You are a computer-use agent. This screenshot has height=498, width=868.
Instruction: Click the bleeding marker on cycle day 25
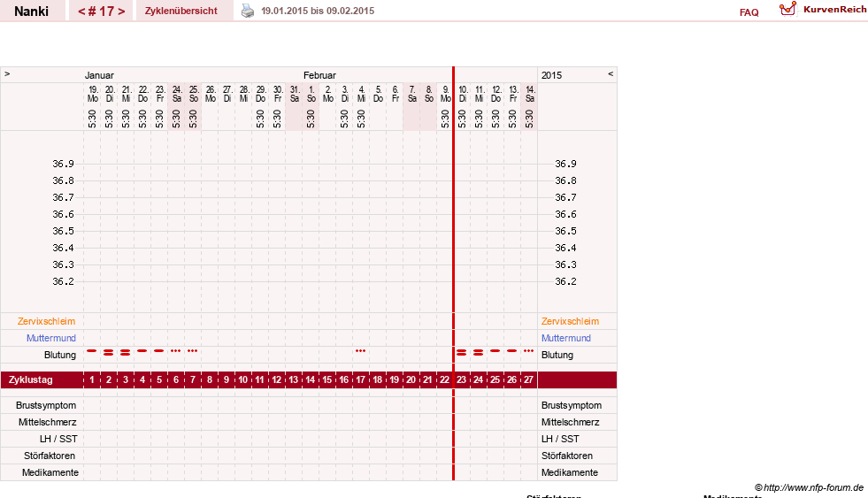tap(495, 351)
